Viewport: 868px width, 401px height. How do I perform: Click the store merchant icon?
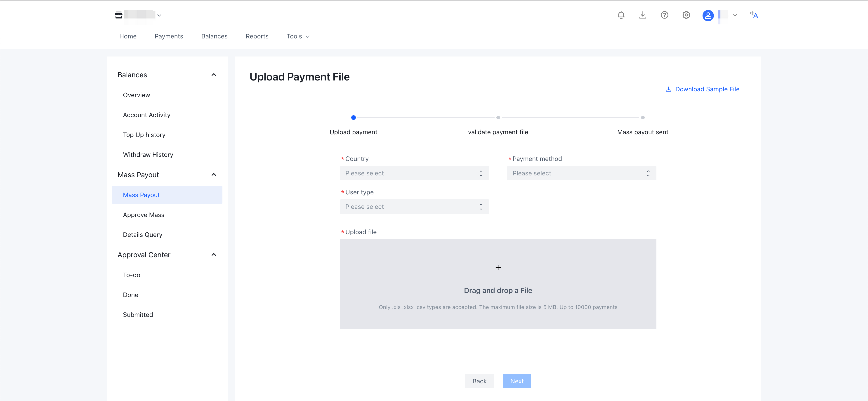[119, 15]
